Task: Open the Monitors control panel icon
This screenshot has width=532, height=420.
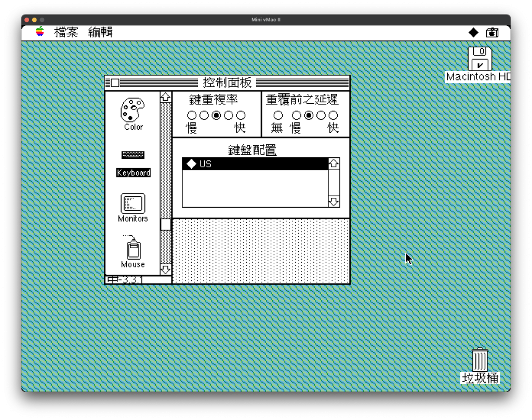Action: tap(133, 204)
